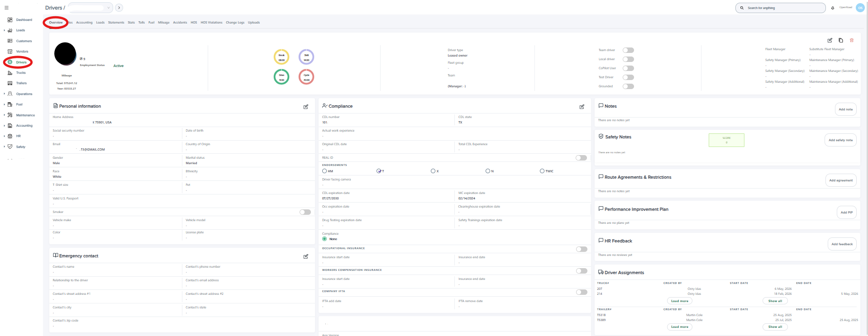Open the hamburger menu icon
The width and height of the screenshot is (868, 336).
click(x=6, y=8)
